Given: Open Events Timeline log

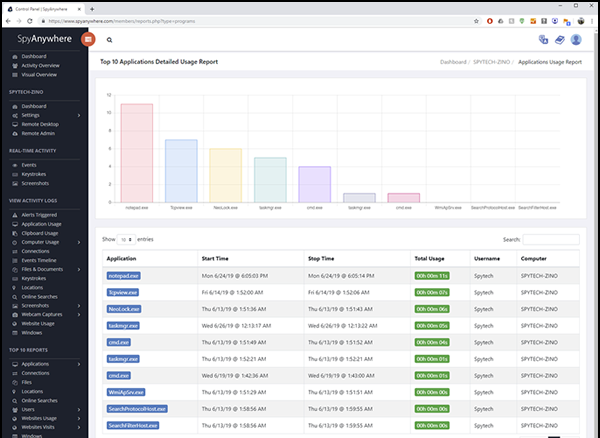Looking at the screenshot, I should 39,261.
